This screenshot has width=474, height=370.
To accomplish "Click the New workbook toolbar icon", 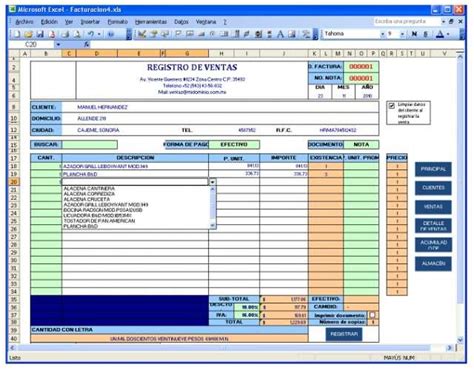I will [17, 34].
